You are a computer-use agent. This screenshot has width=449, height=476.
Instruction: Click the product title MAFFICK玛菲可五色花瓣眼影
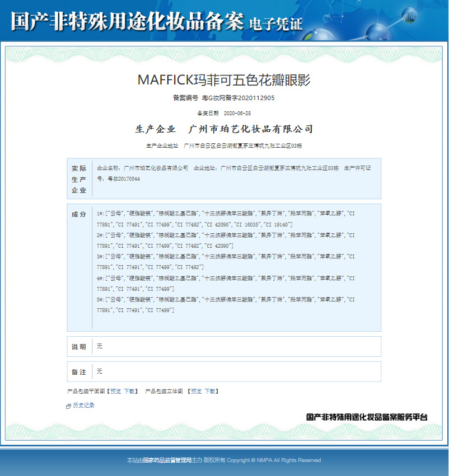coord(224,80)
